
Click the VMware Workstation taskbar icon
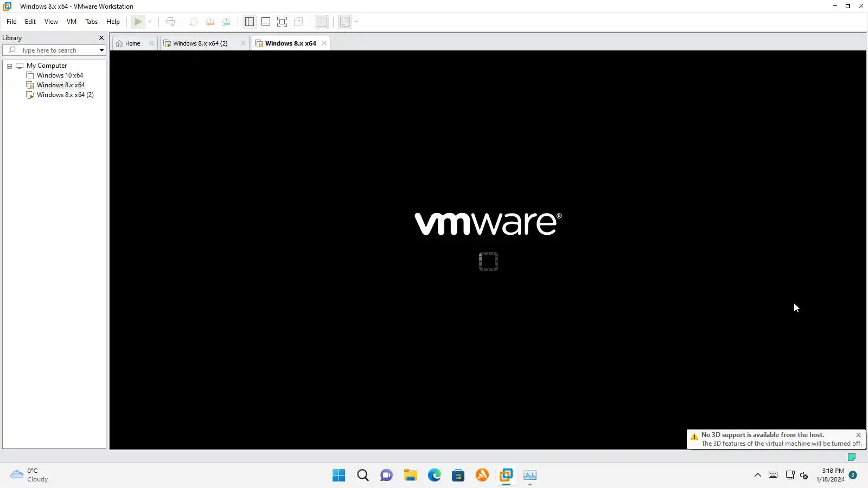coord(506,476)
